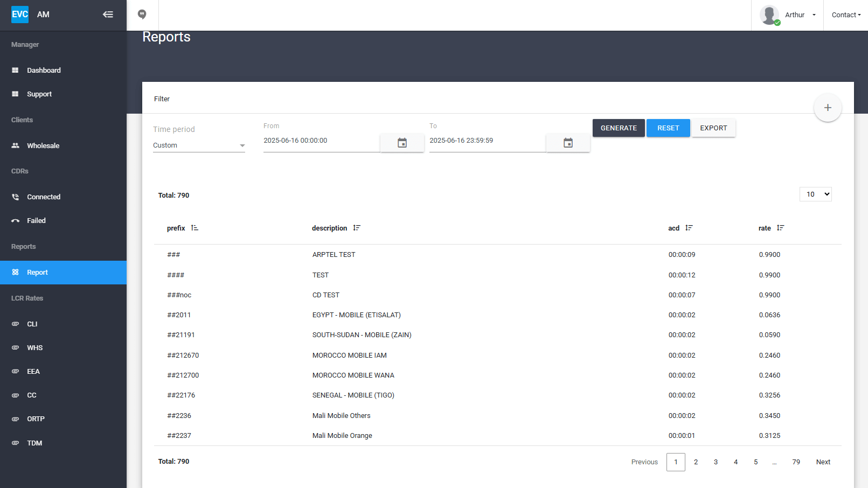Viewport: 868px width, 488px height.
Task: Go to Wholesale clients
Action: (63, 146)
